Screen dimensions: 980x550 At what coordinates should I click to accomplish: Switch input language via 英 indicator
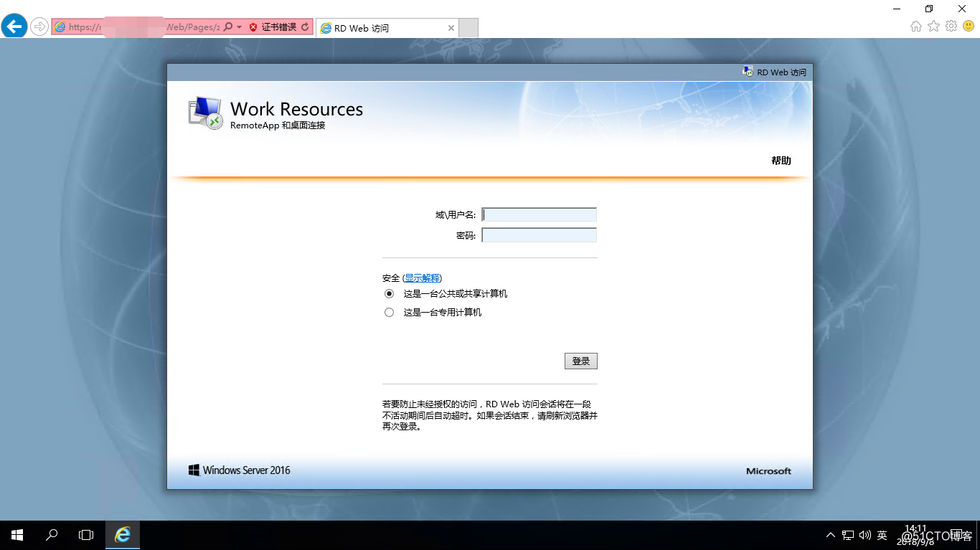[882, 535]
